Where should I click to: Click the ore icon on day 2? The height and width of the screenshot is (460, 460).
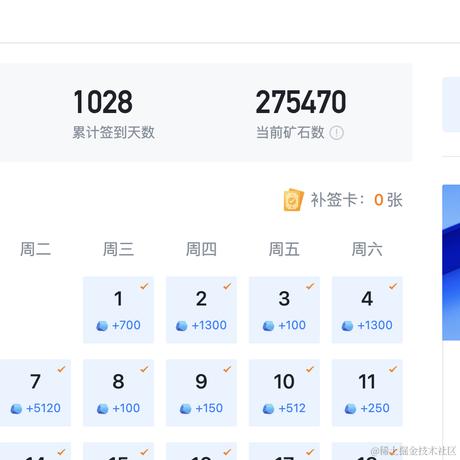click(x=182, y=326)
